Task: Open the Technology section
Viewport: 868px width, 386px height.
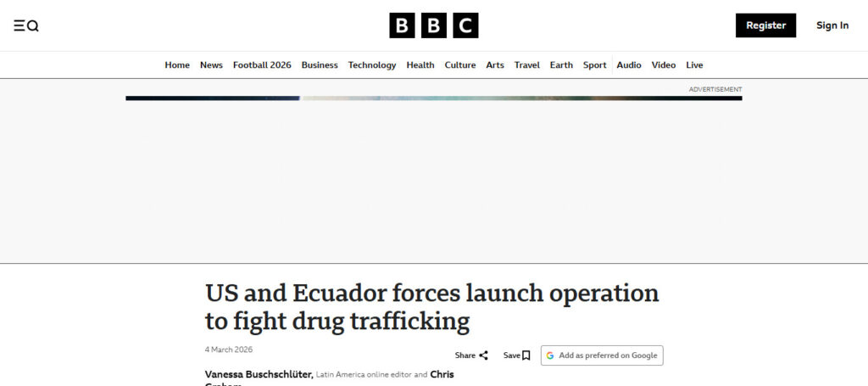Action: pos(372,64)
